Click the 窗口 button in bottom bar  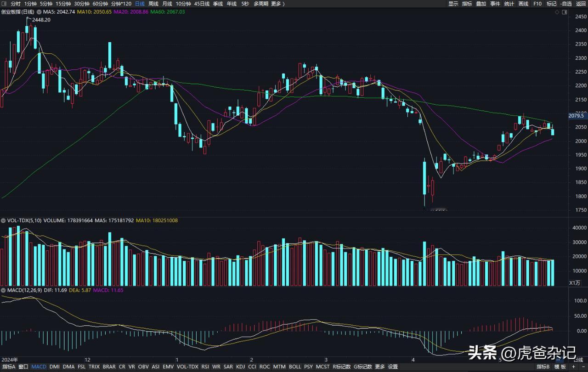23,367
